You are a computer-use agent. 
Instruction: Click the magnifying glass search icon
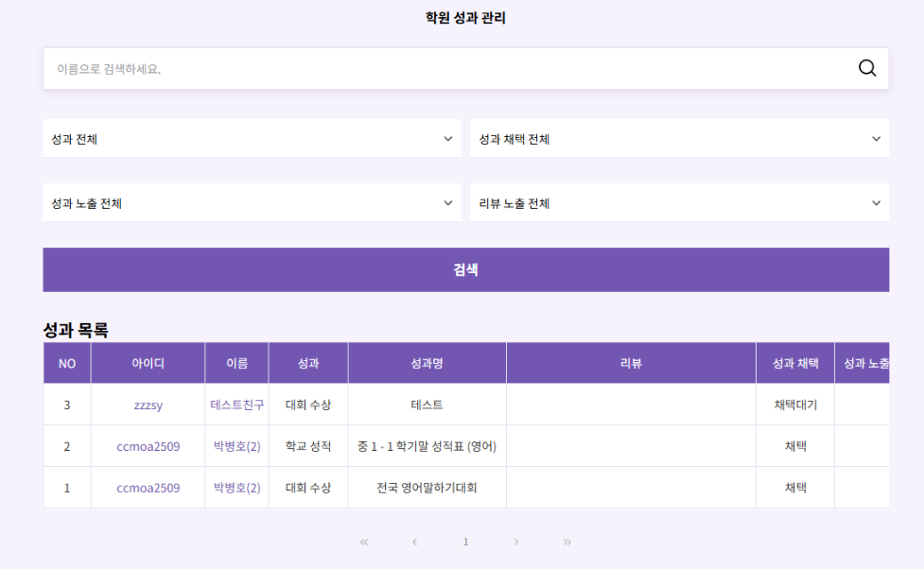[867, 68]
